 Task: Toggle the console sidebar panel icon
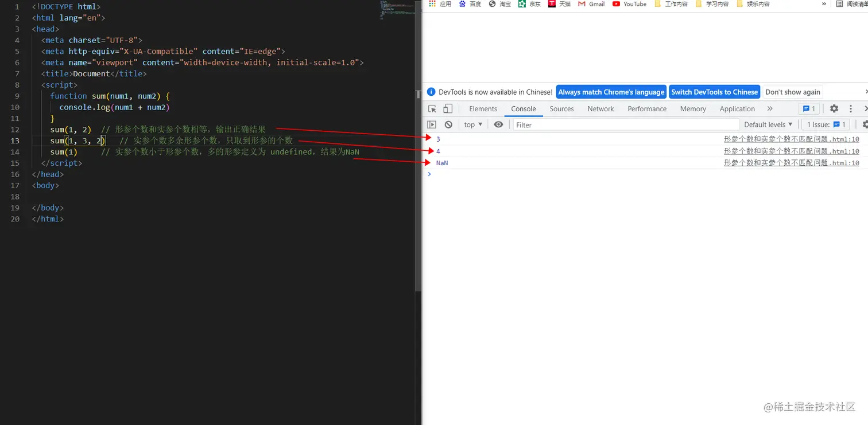pyautogui.click(x=432, y=124)
